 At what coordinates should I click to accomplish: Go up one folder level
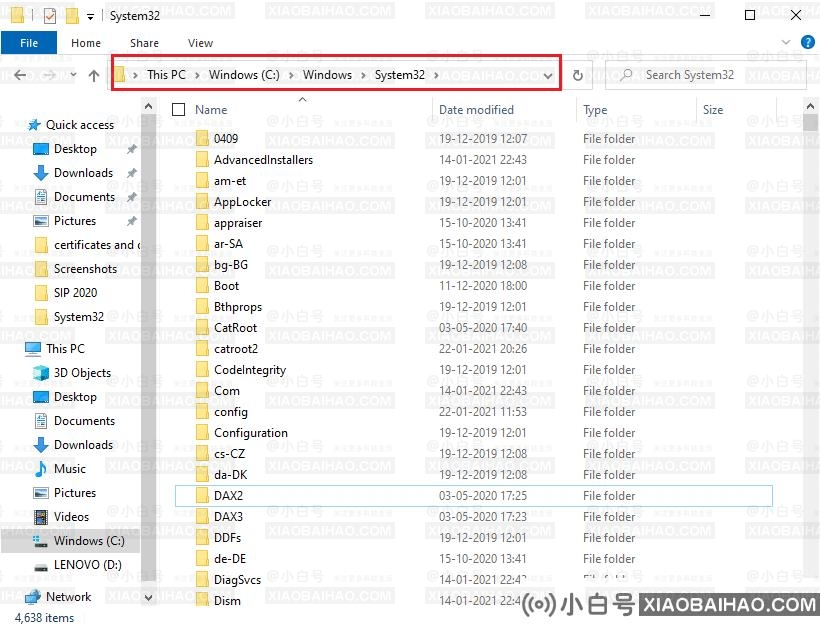pos(94,76)
